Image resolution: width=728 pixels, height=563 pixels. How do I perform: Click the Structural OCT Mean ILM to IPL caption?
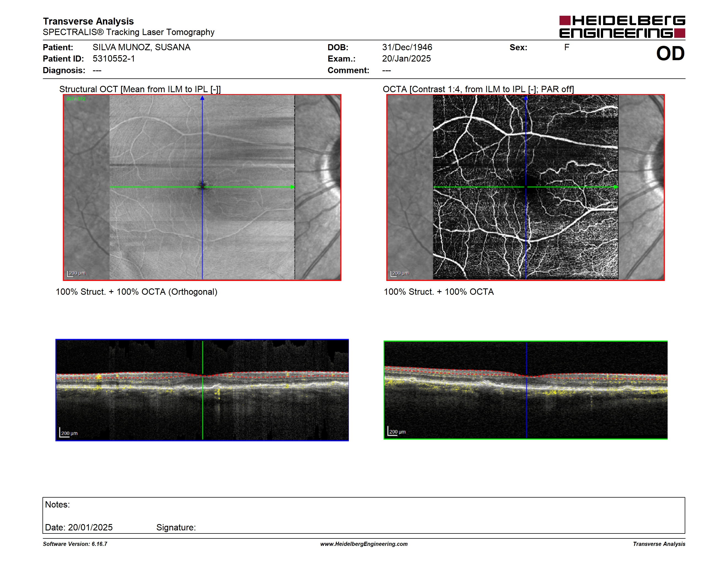pyautogui.click(x=140, y=89)
